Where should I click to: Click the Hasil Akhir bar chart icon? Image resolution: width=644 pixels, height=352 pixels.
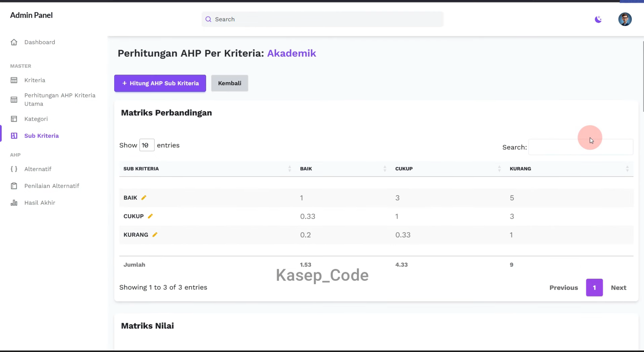(x=14, y=203)
